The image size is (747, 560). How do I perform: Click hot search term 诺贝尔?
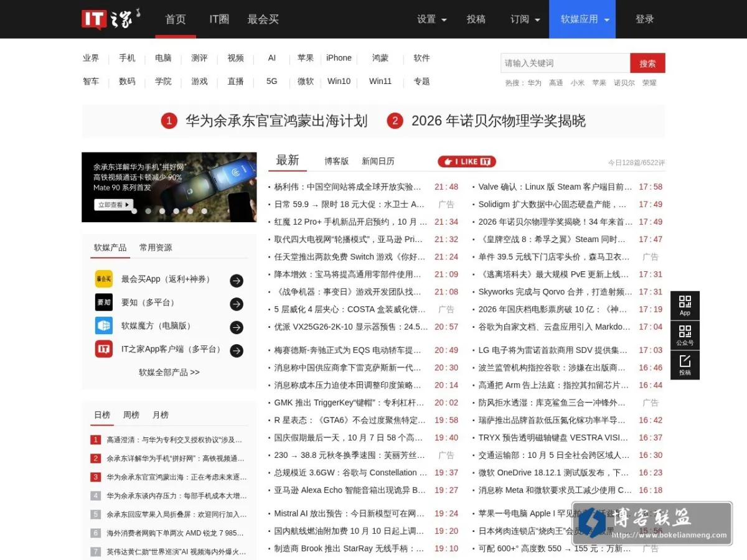pos(624,83)
